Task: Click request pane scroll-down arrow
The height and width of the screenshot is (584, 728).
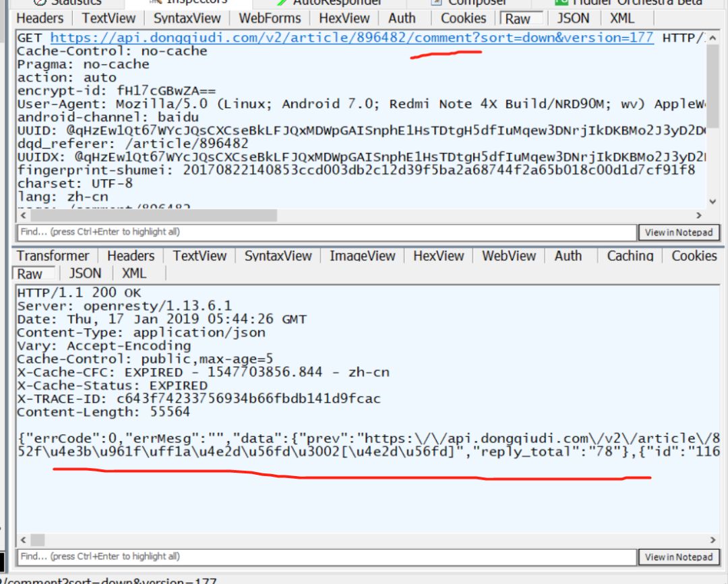Action: pyautogui.click(x=712, y=202)
